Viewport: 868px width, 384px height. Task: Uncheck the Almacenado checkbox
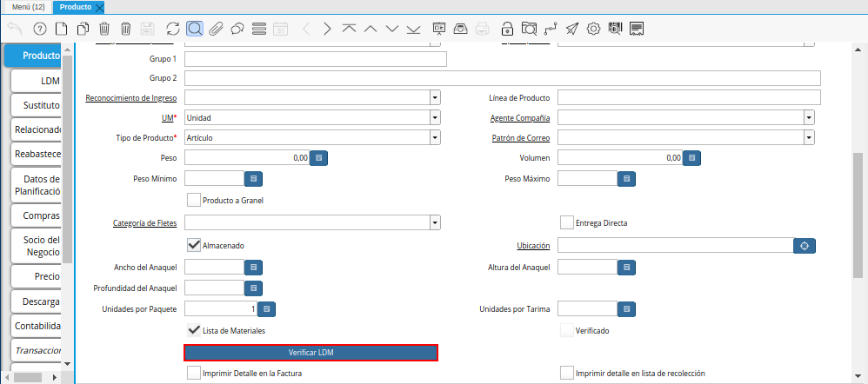[194, 245]
